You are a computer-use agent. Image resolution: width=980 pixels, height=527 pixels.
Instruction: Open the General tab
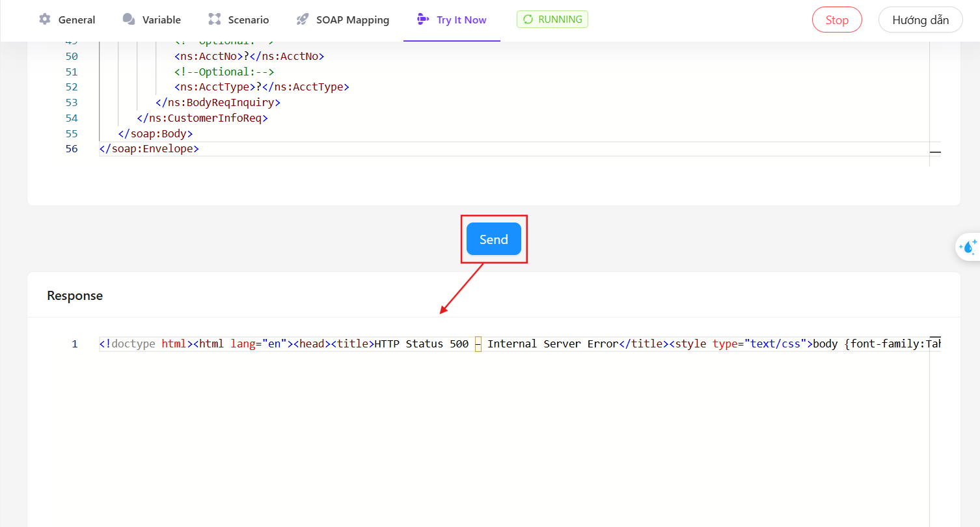pyautogui.click(x=67, y=20)
